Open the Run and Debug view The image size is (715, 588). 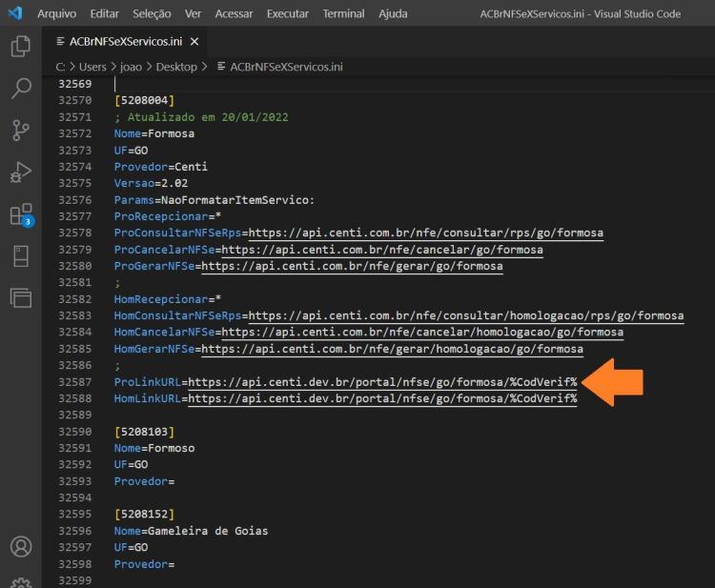(x=21, y=172)
